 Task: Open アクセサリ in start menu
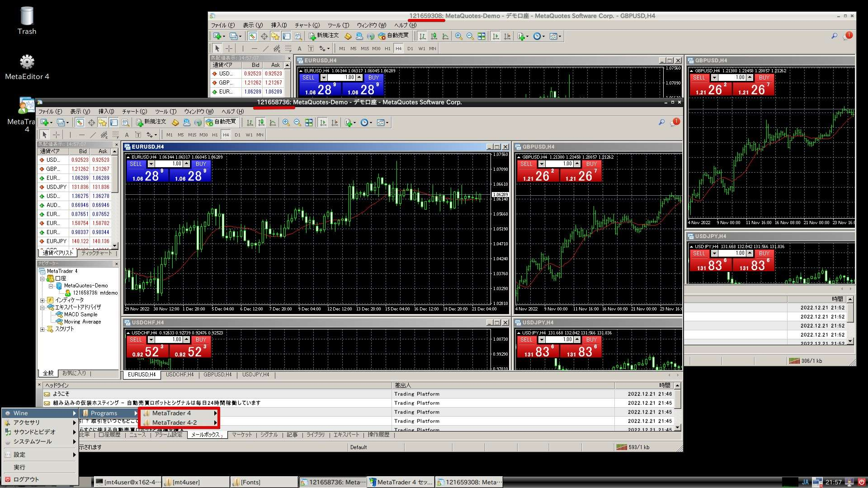click(x=40, y=422)
